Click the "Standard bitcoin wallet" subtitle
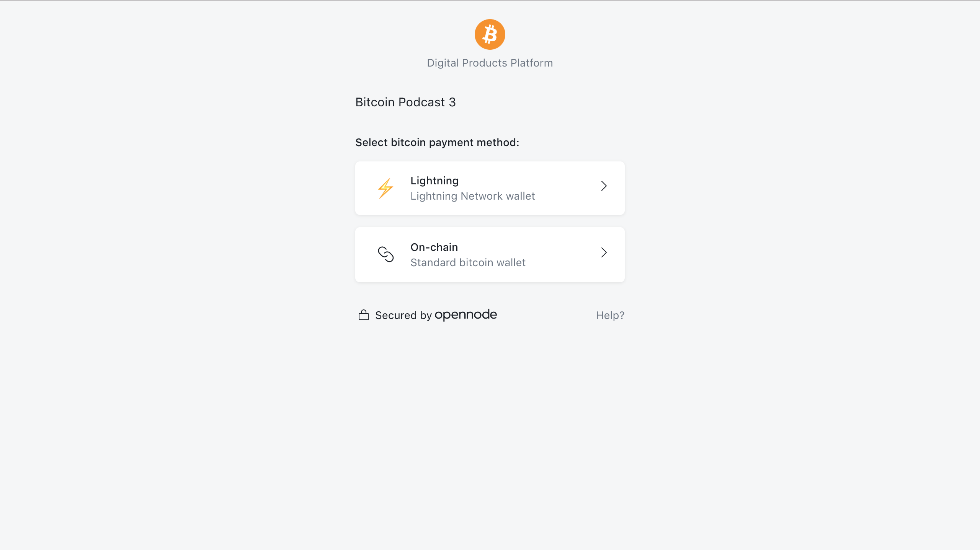Viewport: 980px width, 550px height. pyautogui.click(x=468, y=263)
